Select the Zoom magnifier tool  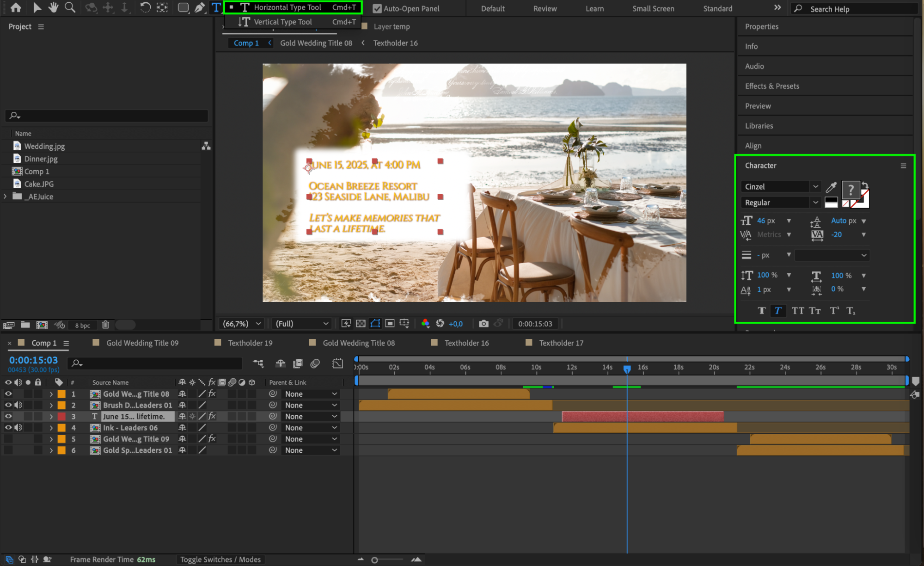click(x=70, y=7)
